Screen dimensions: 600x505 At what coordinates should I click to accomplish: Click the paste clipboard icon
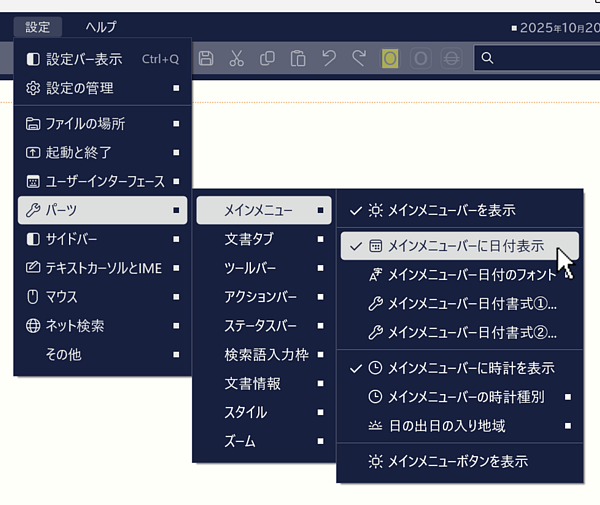tap(297, 59)
